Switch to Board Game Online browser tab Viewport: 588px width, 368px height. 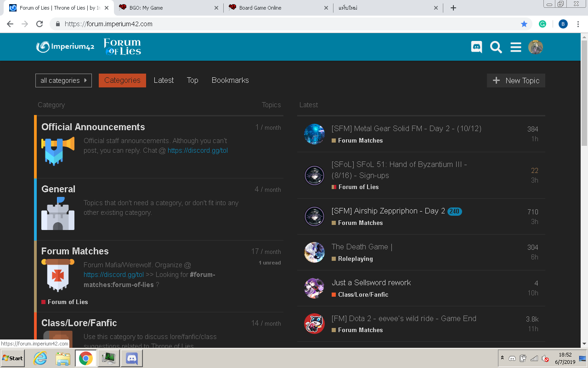coord(279,8)
